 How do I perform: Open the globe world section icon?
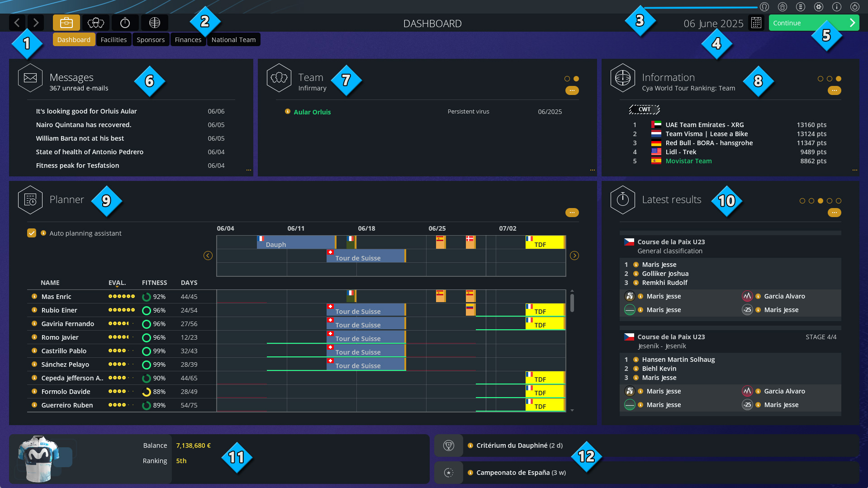[x=155, y=23]
